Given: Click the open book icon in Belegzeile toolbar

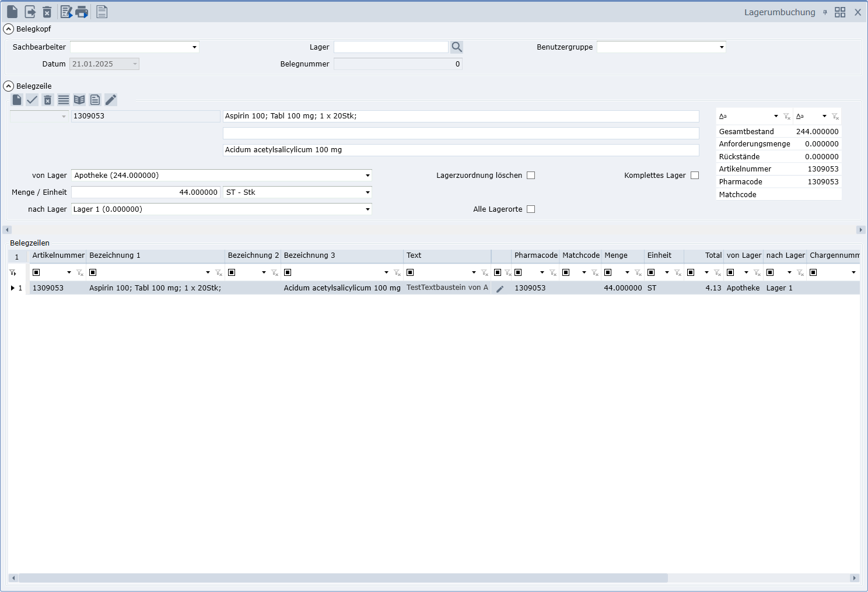Looking at the screenshot, I should click(79, 100).
